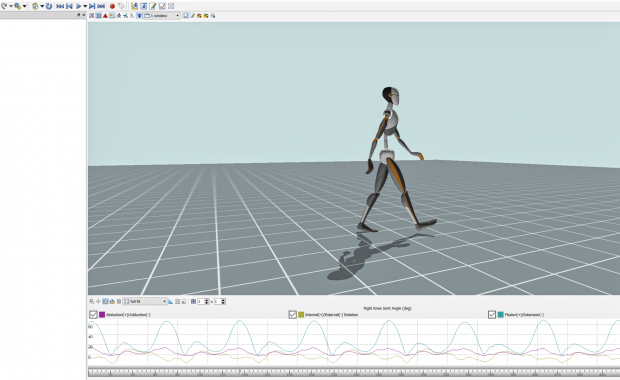Viewport: 620px width, 380px height.
Task: Click the small square icon in graph toolbar
Action: tap(184, 302)
